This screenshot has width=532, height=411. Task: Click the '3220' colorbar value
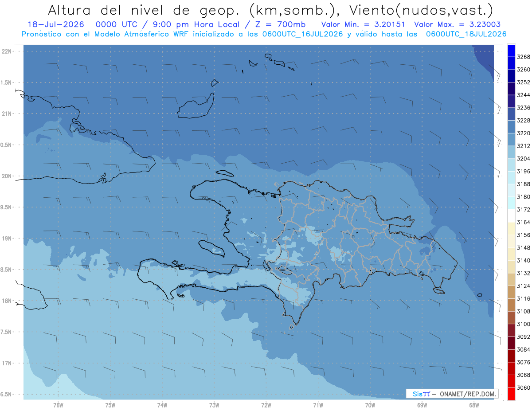[x=524, y=133]
